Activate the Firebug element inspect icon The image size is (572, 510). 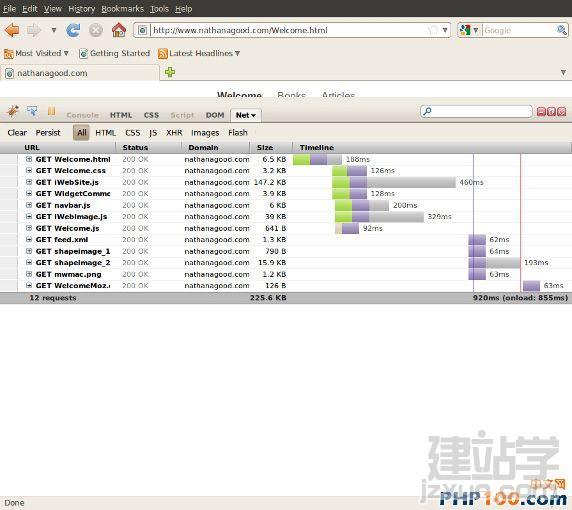pyautogui.click(x=32, y=111)
